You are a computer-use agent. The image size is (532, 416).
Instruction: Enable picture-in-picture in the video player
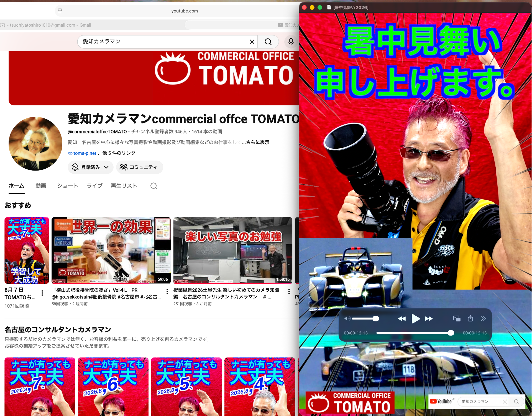click(457, 318)
